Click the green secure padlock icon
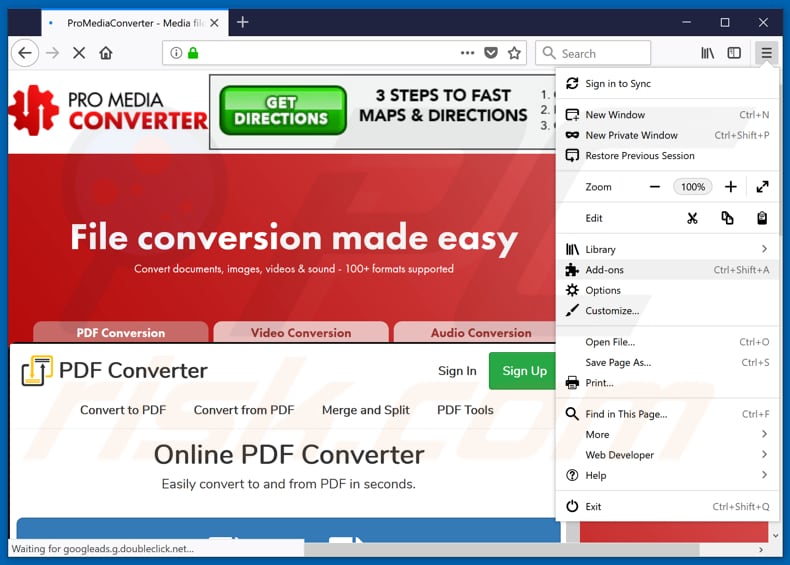 tap(193, 53)
